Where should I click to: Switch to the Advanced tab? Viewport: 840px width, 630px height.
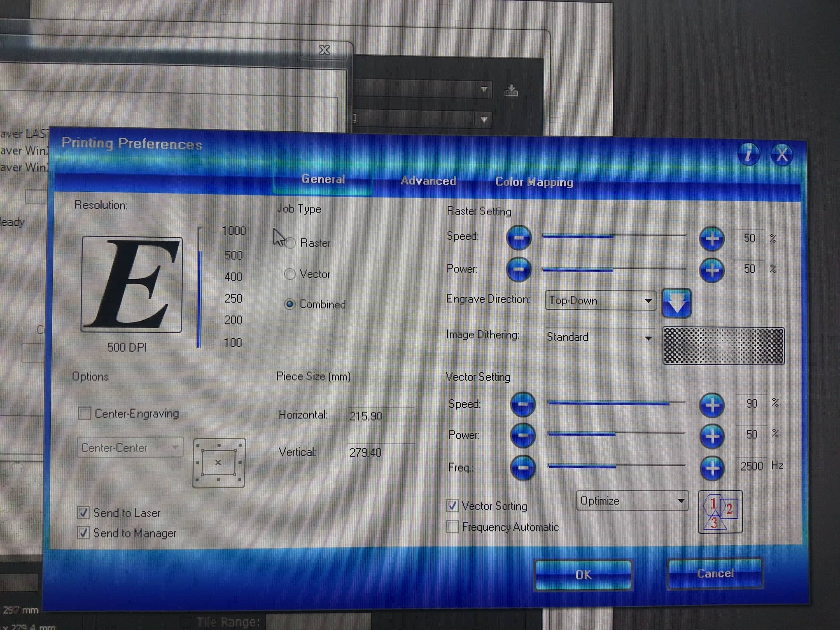[428, 181]
